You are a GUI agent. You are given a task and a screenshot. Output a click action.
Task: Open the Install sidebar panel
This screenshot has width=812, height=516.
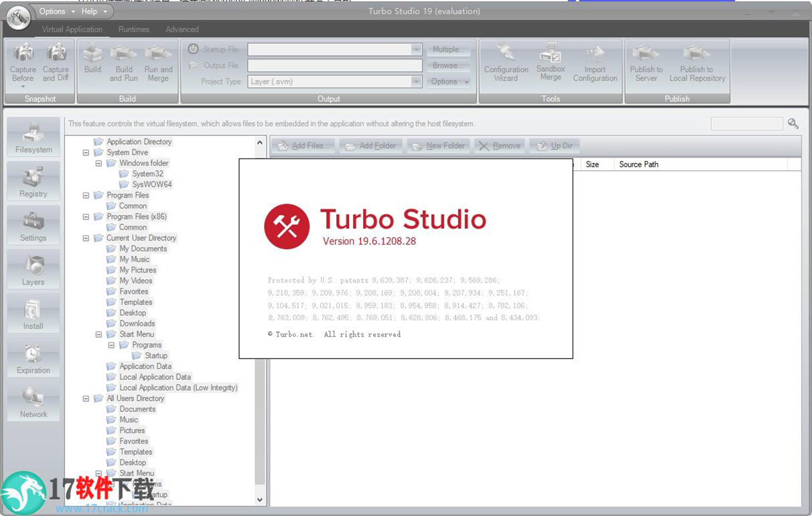tap(33, 314)
